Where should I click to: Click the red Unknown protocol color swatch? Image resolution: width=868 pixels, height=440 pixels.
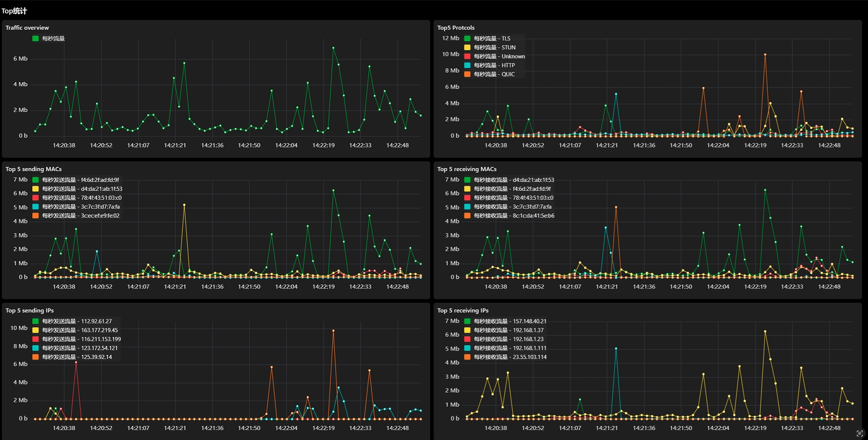(467, 56)
